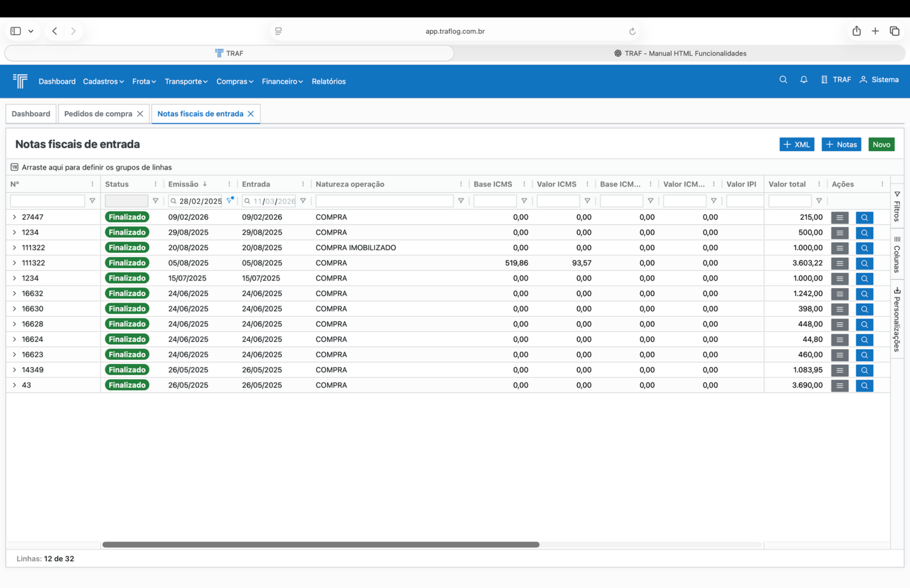Click the + XML button
This screenshot has width=910, height=588.
pyautogui.click(x=797, y=144)
